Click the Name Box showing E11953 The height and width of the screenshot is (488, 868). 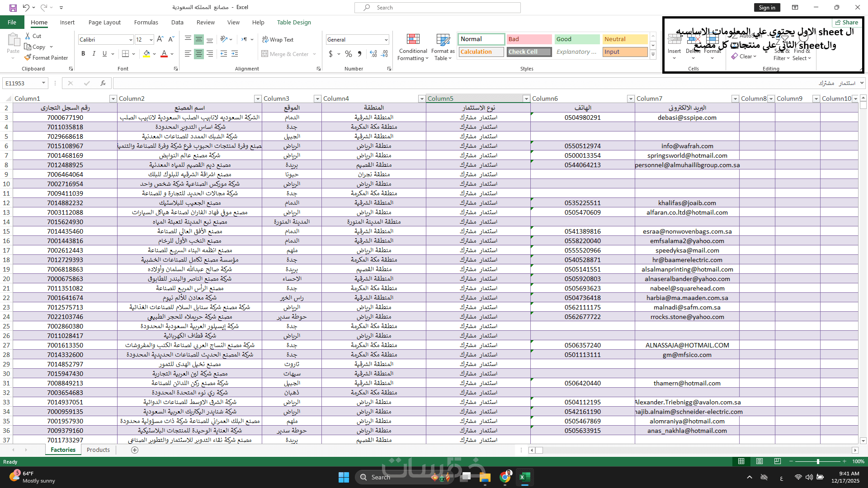[21, 83]
